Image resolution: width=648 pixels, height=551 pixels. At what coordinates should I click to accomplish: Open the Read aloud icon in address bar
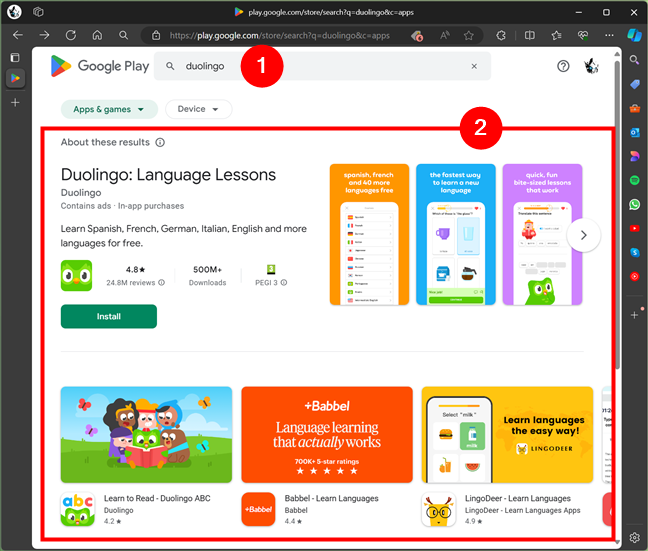(x=444, y=36)
